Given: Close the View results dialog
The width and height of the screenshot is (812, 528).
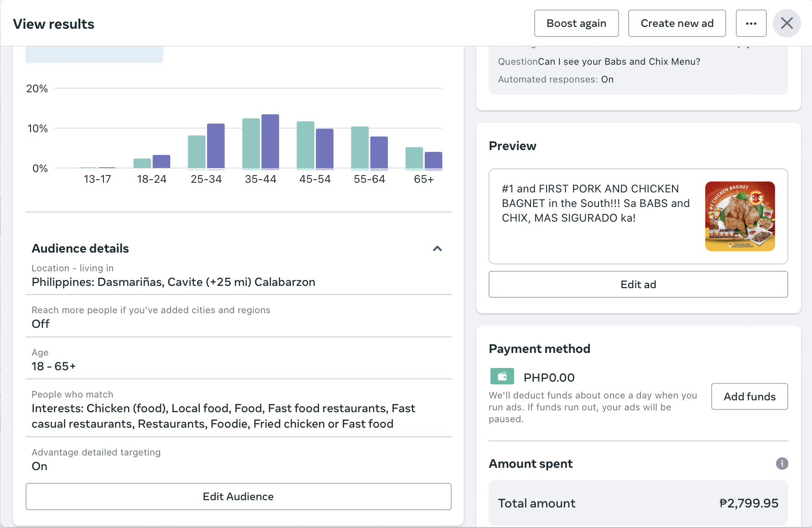Looking at the screenshot, I should [787, 23].
